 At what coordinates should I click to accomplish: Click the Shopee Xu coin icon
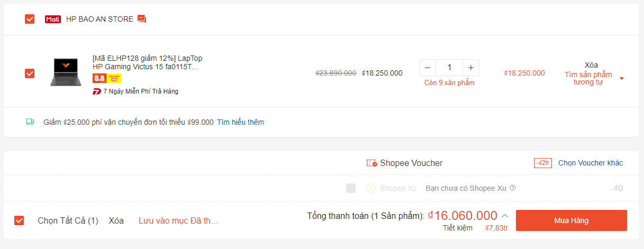pyautogui.click(x=371, y=188)
